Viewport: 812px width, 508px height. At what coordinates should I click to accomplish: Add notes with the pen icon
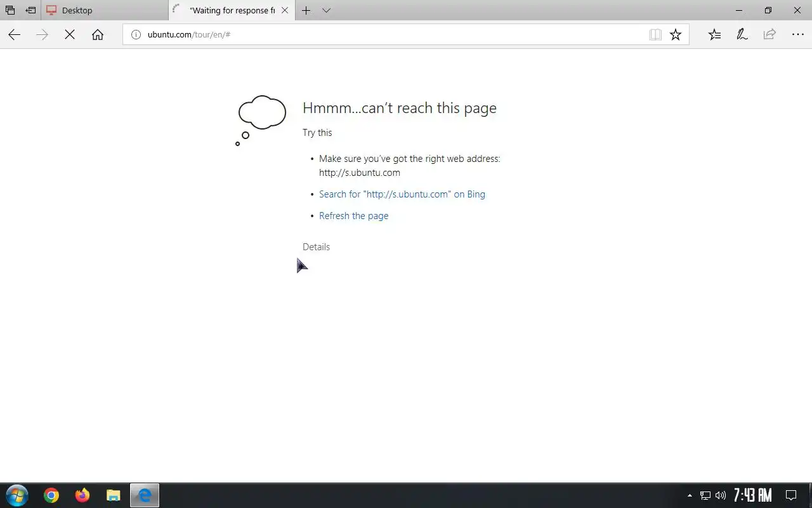click(742, 35)
